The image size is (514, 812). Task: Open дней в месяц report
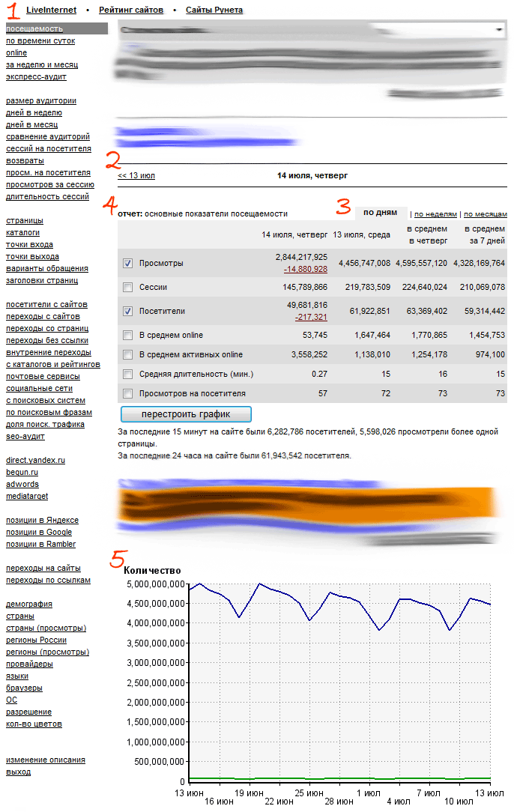click(x=31, y=124)
